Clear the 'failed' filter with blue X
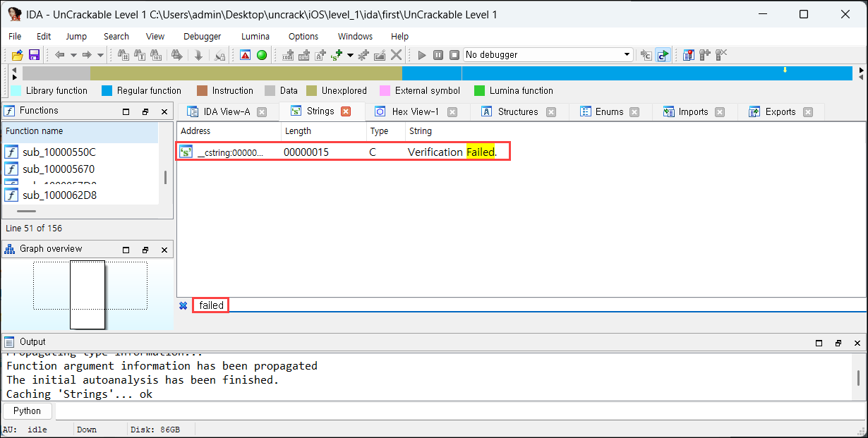Screen dimensions: 868x438 coord(183,305)
